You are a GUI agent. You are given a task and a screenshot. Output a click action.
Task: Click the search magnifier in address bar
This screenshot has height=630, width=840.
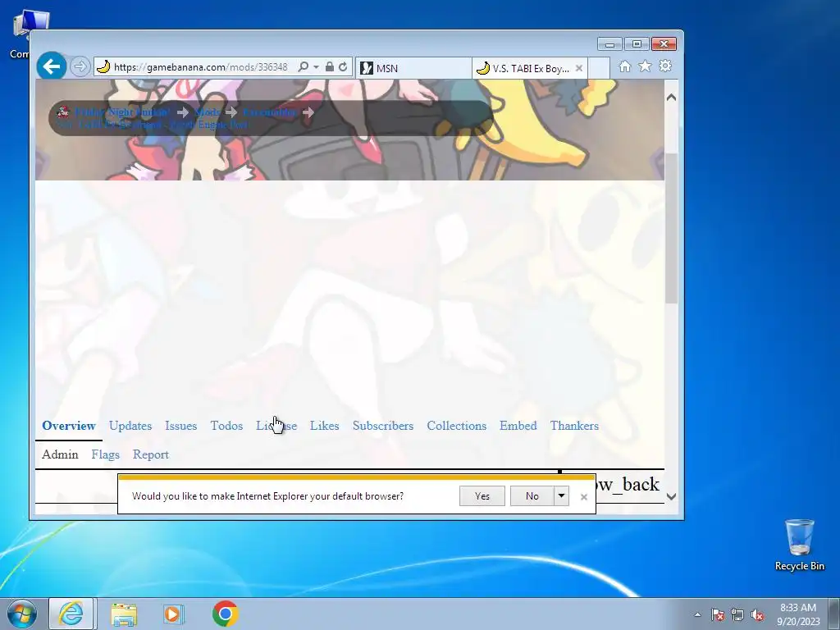point(304,66)
